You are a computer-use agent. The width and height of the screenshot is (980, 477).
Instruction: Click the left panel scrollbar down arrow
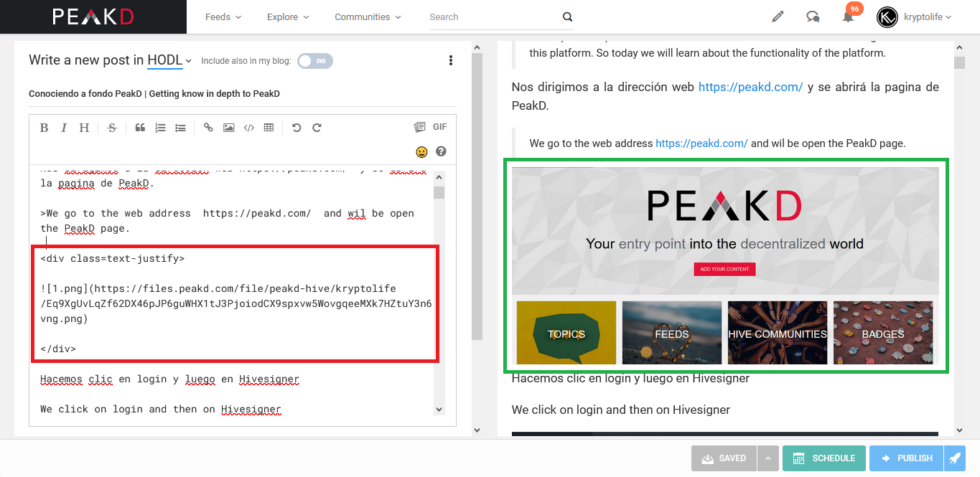[477, 430]
